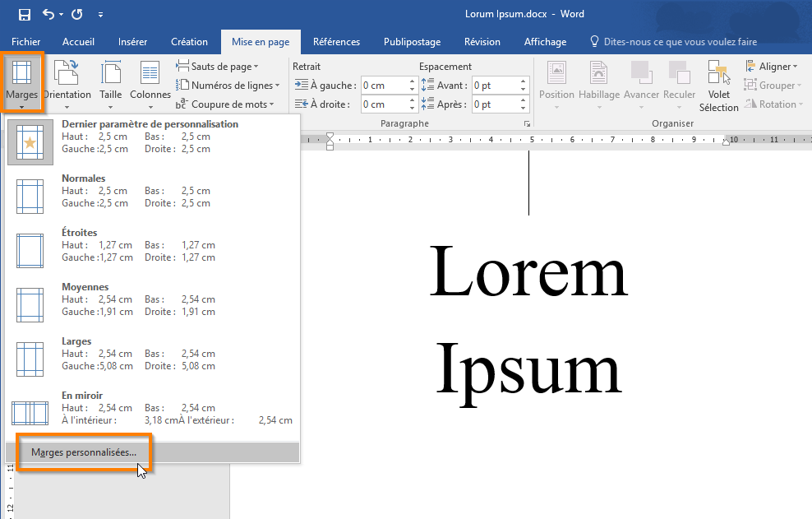Click the Après spacing field

495,104
